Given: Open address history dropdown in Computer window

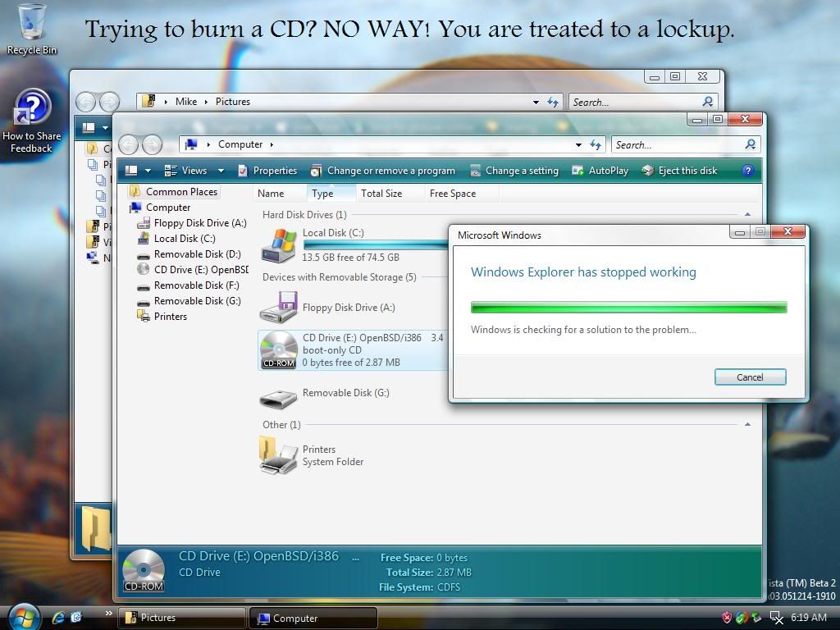Looking at the screenshot, I should (x=578, y=144).
